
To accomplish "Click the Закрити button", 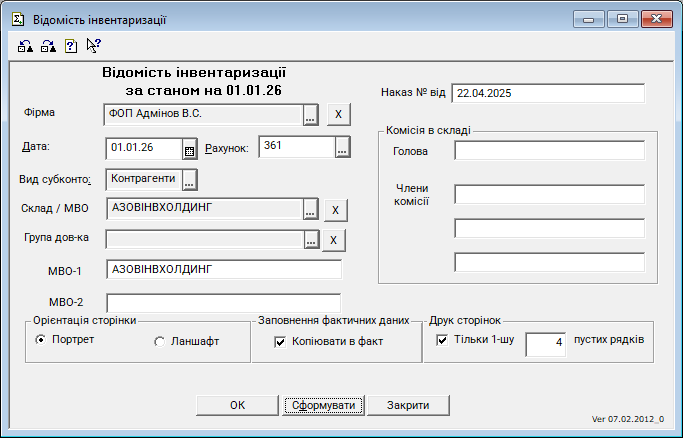I will point(408,405).
